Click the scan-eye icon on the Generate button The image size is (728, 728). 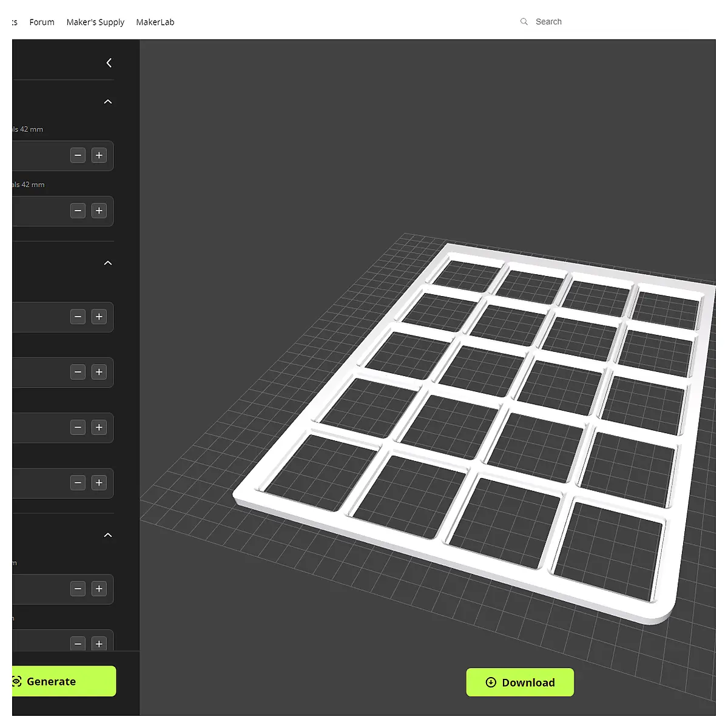click(x=16, y=681)
